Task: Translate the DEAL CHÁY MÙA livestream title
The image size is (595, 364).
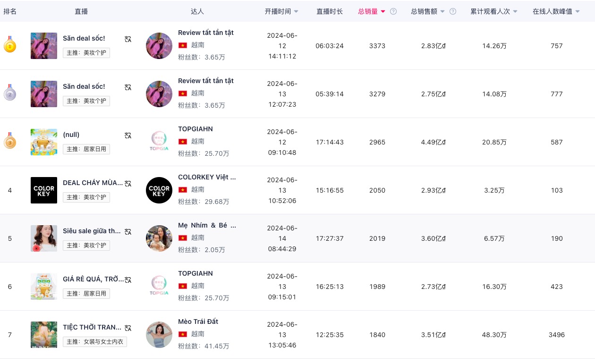Action: 128,184
